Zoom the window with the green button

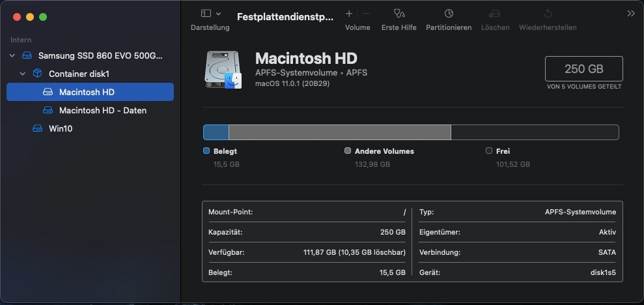pyautogui.click(x=43, y=17)
